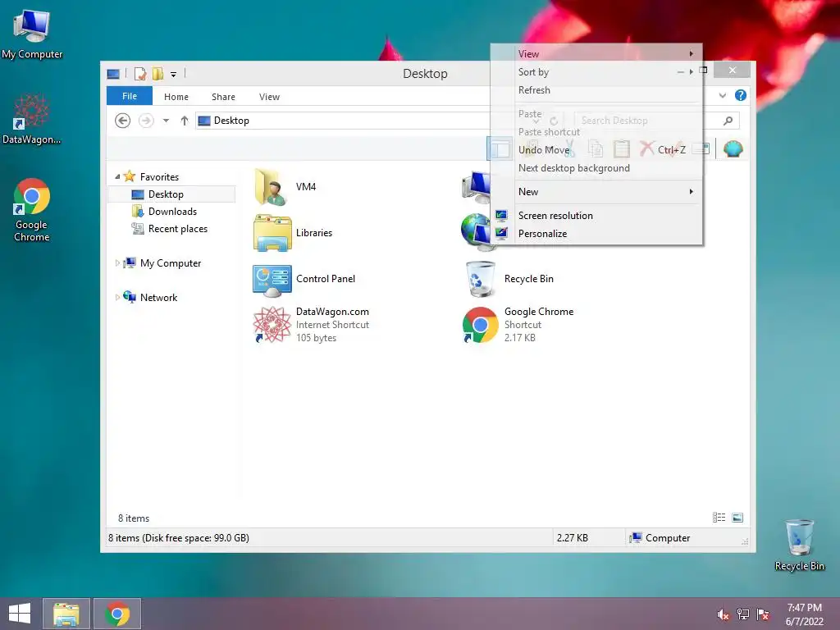Open the View submenu in context menu

click(x=596, y=53)
